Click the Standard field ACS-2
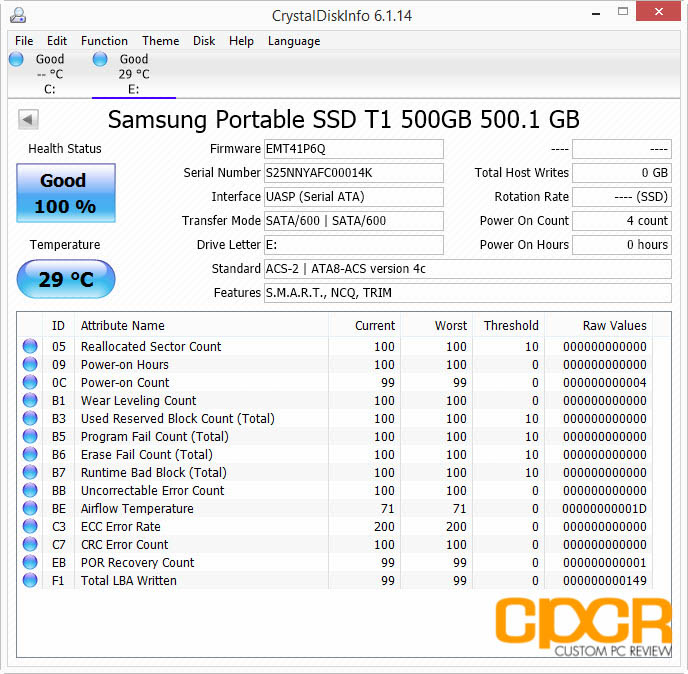The width and height of the screenshot is (688, 674). (x=468, y=269)
